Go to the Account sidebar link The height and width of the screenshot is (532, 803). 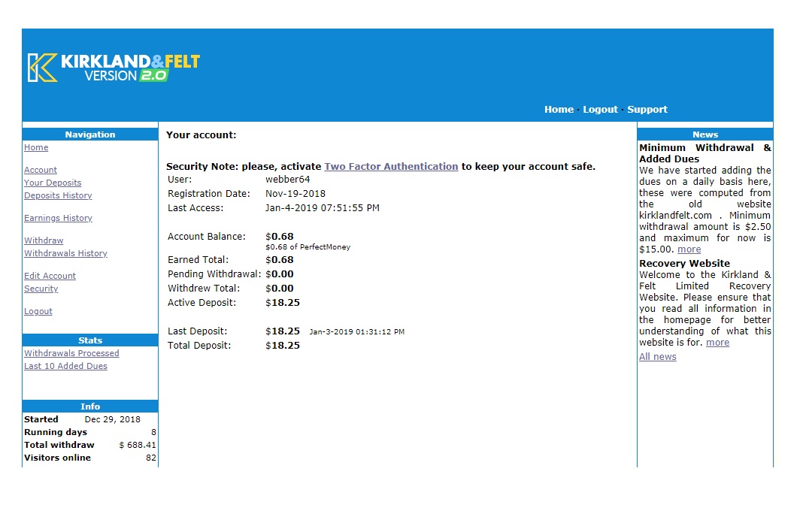click(41, 171)
